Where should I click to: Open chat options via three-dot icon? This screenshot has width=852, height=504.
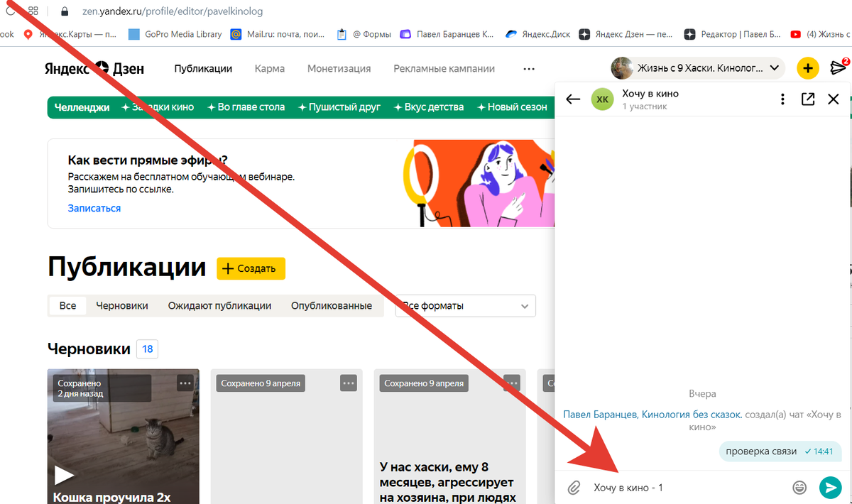[x=782, y=99]
